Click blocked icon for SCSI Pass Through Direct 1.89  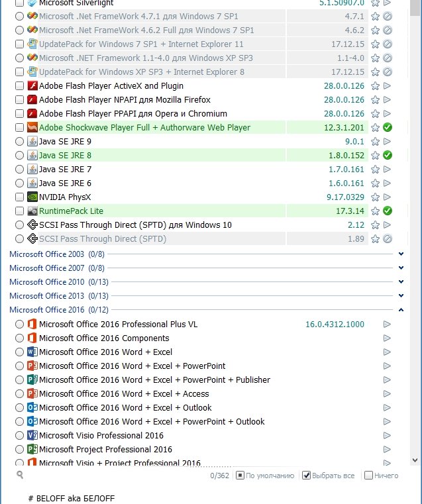point(388,239)
